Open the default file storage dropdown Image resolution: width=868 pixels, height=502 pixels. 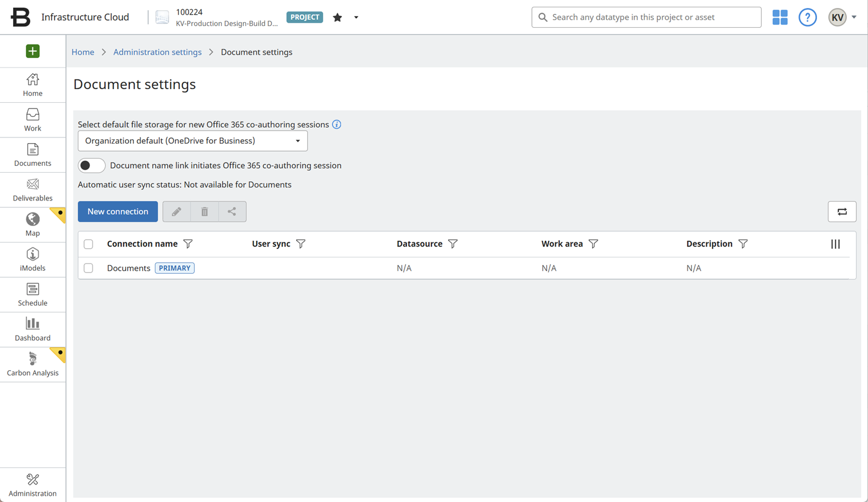pyautogui.click(x=192, y=141)
